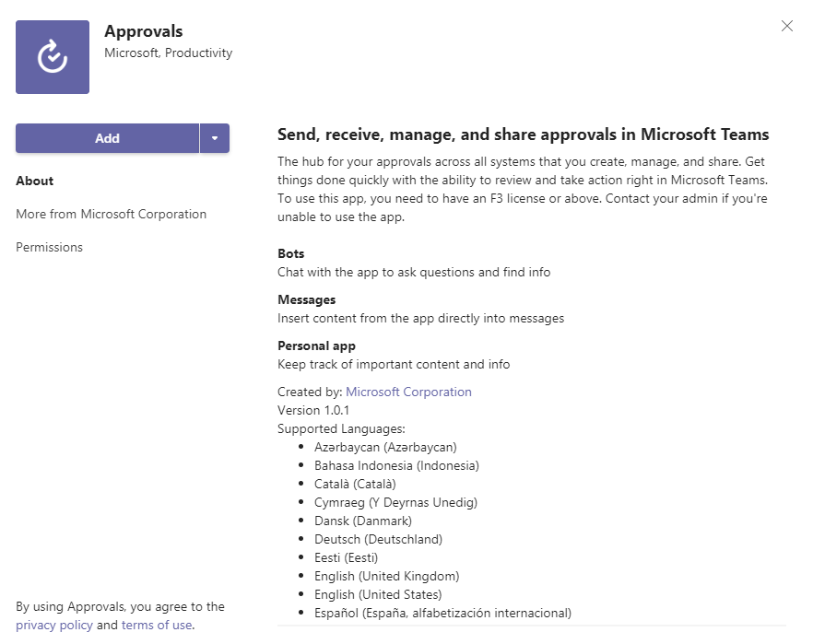Click the Supported Languages label
The width and height of the screenshot is (813, 644).
[x=341, y=429]
